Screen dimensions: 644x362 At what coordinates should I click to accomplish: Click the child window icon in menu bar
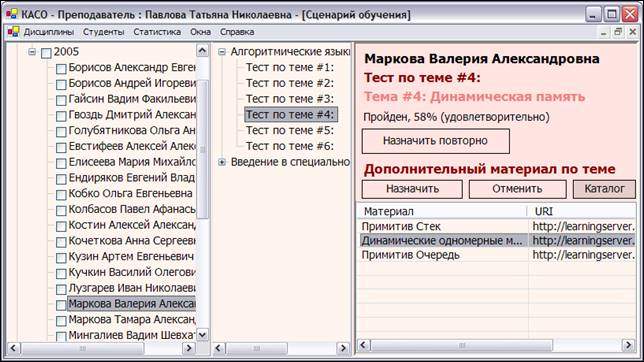[x=13, y=32]
